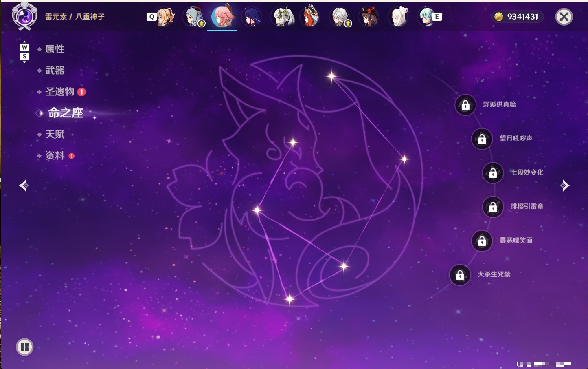Close the character screen

click(x=564, y=17)
